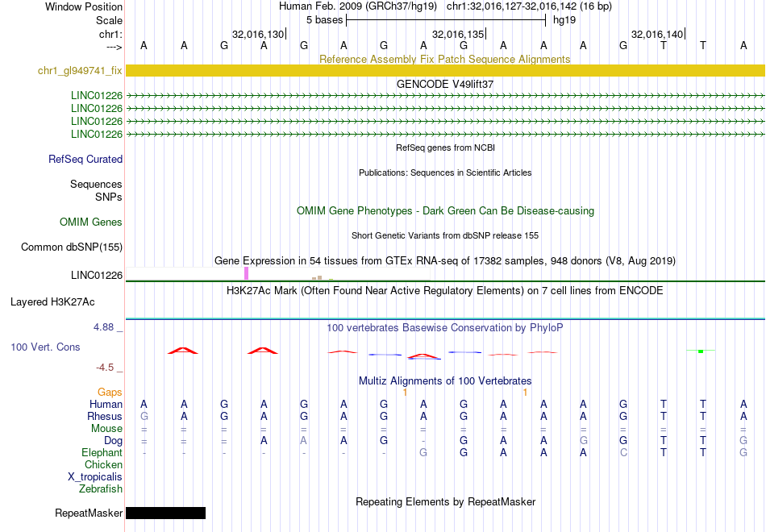Click the Common dbSNP(155) track label
The height and width of the screenshot is (532, 766).
tap(72, 247)
